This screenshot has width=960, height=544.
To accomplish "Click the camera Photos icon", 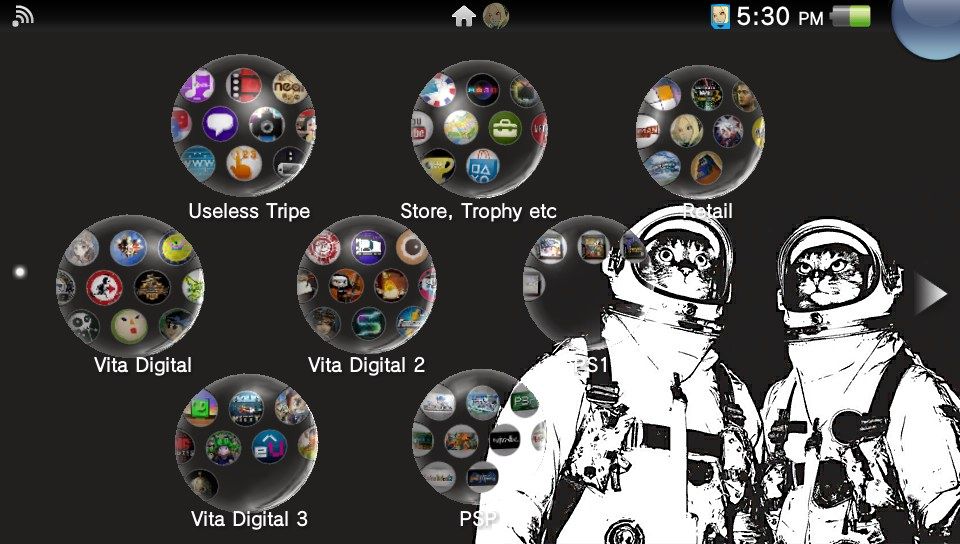I will tap(266, 125).
